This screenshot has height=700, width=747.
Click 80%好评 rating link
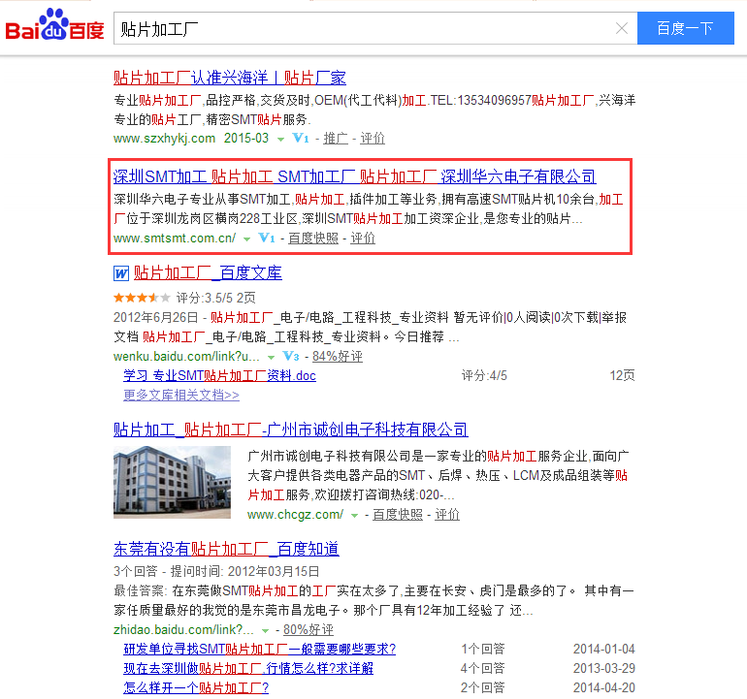point(309,629)
